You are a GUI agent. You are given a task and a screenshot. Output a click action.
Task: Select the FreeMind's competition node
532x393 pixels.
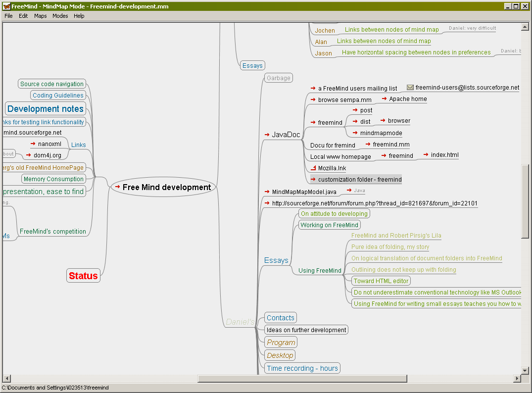click(52, 231)
